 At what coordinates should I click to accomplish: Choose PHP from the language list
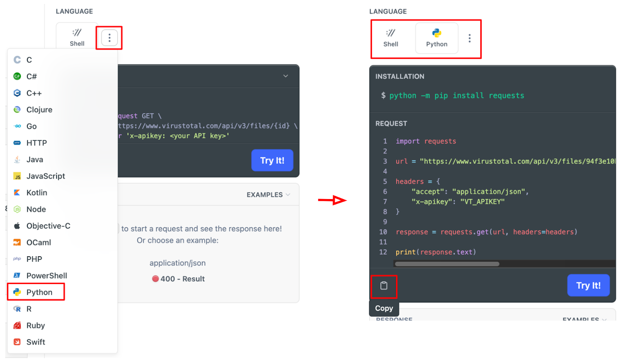[62, 259]
